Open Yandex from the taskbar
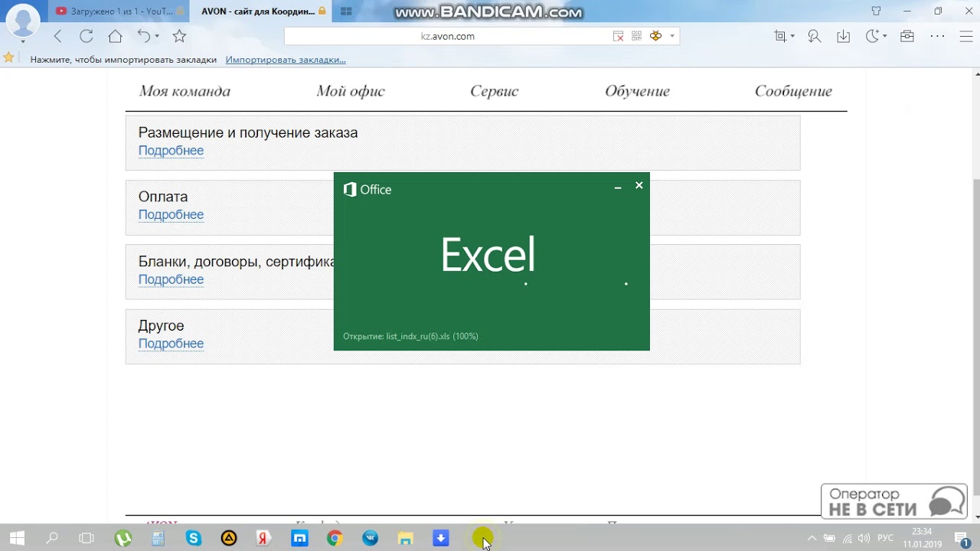980x551 pixels. pos(263,539)
